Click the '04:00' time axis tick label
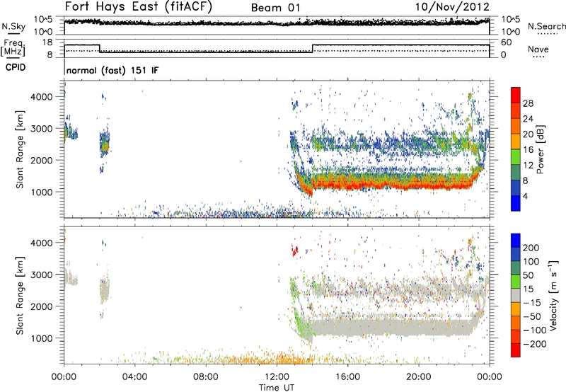566x392 pixels. tap(135, 377)
